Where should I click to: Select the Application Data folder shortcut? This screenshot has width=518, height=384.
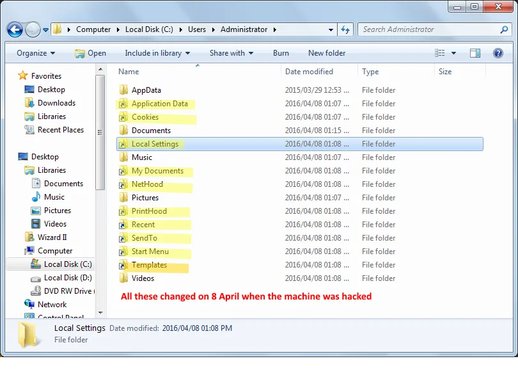pyautogui.click(x=153, y=104)
